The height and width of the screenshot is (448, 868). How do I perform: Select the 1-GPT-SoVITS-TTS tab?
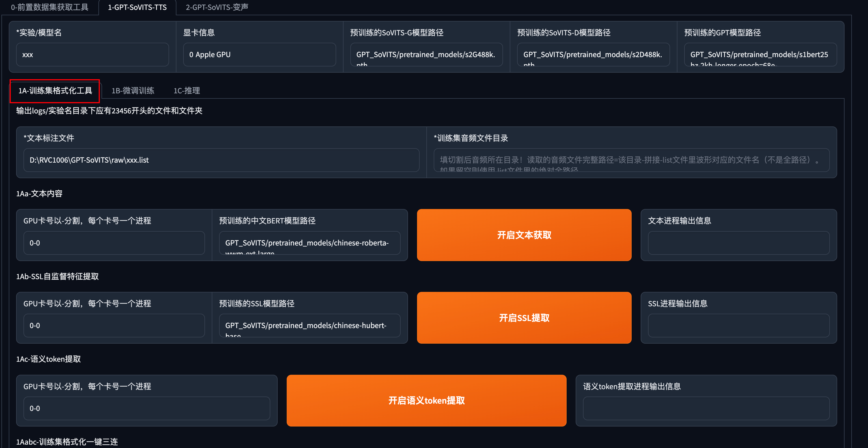click(x=137, y=7)
